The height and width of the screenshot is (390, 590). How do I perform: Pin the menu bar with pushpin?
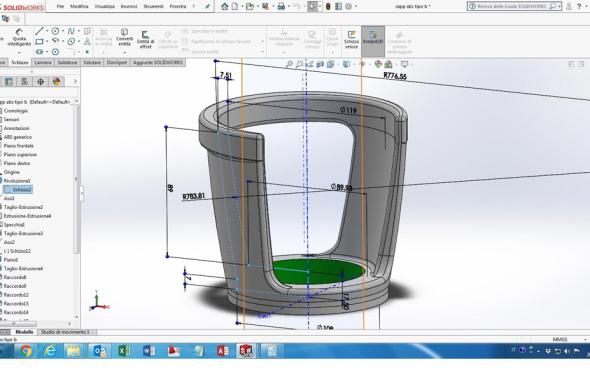click(207, 6)
